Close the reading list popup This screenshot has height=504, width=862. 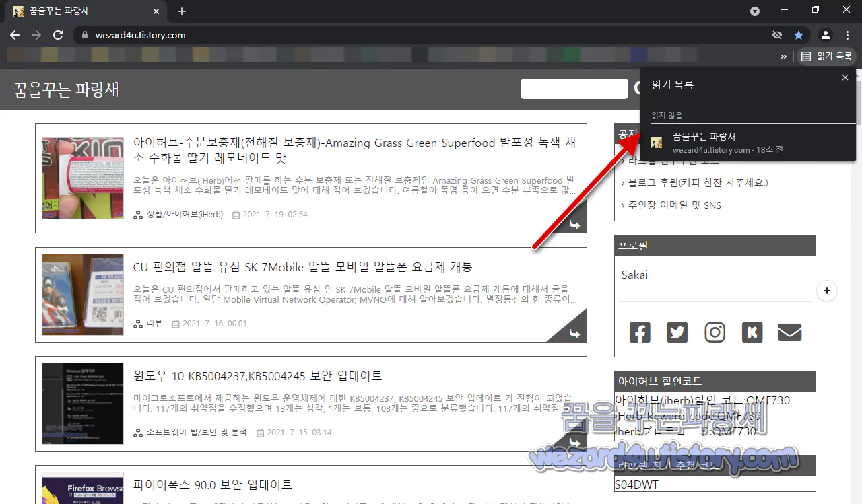pyautogui.click(x=845, y=77)
